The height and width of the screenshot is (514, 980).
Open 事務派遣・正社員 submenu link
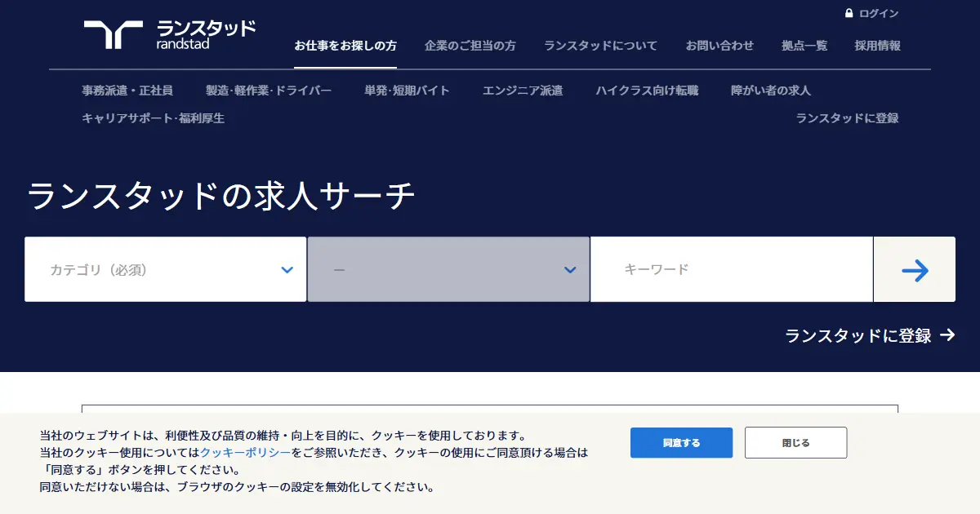click(127, 91)
